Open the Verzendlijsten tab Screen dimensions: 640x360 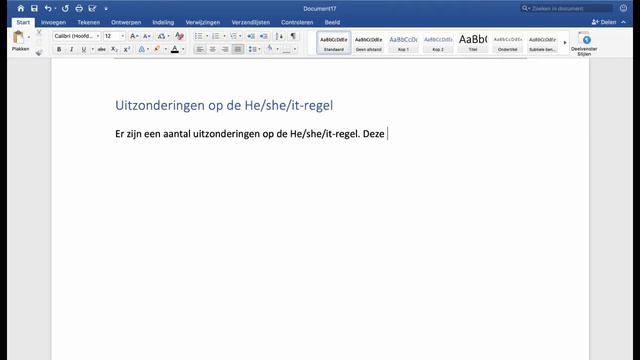[251, 22]
